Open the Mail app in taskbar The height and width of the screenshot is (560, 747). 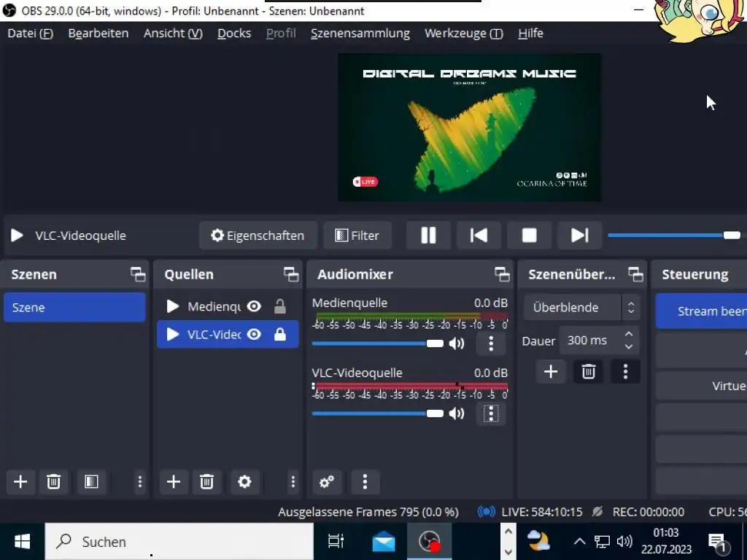click(384, 542)
